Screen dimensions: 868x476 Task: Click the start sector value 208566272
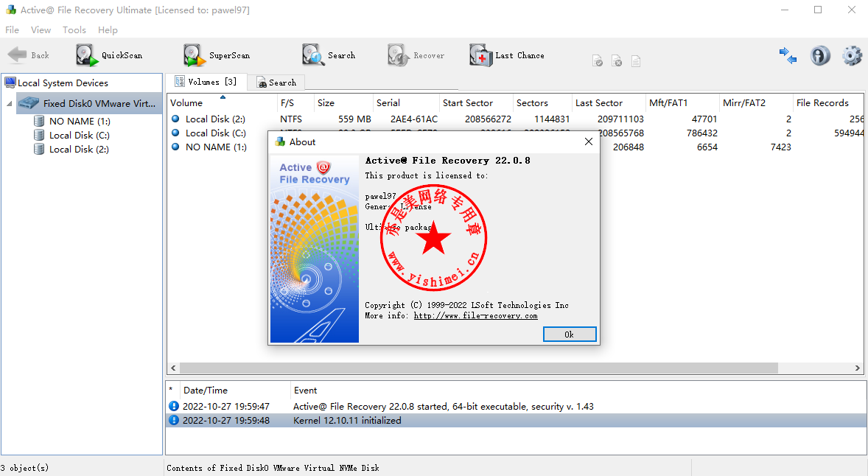point(489,119)
